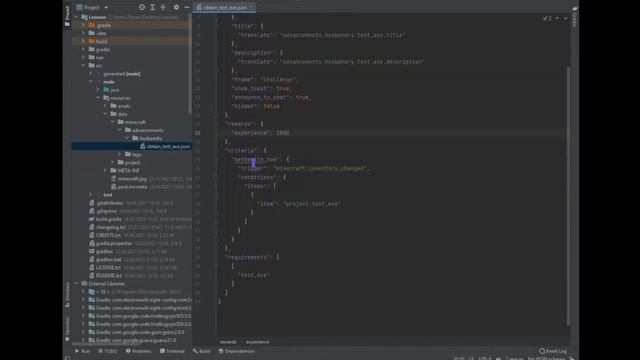Click the gradle.properties file icon

point(92,243)
